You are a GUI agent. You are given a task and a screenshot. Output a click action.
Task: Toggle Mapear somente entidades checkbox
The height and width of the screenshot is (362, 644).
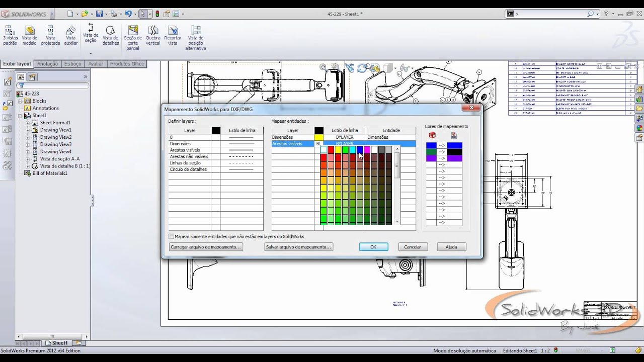172,236
